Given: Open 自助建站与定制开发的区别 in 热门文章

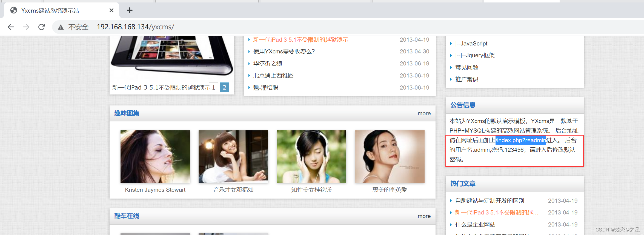Looking at the screenshot, I should [490, 201].
